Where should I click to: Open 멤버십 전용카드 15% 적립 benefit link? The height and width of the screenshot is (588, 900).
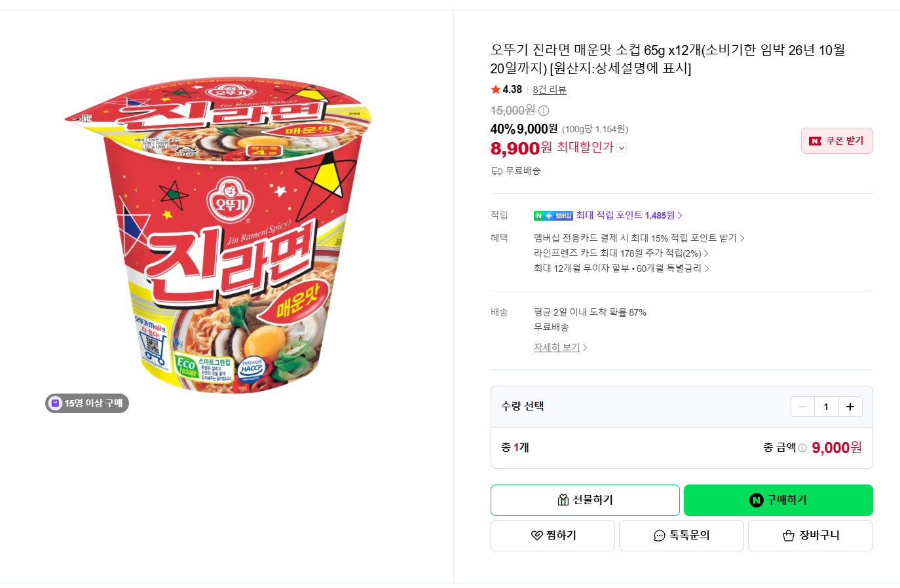tap(639, 238)
